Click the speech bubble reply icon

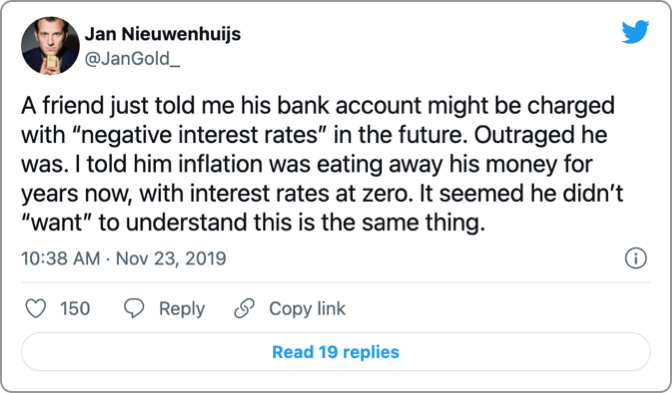click(134, 309)
